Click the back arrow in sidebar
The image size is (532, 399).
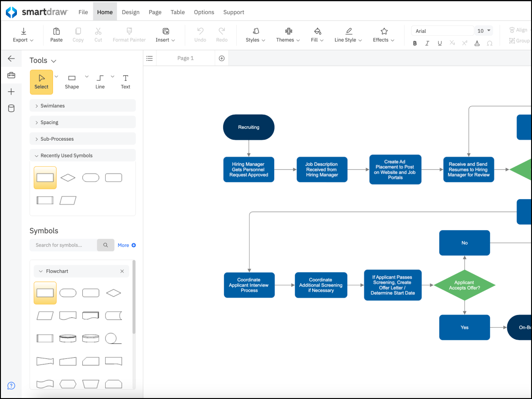[11, 58]
